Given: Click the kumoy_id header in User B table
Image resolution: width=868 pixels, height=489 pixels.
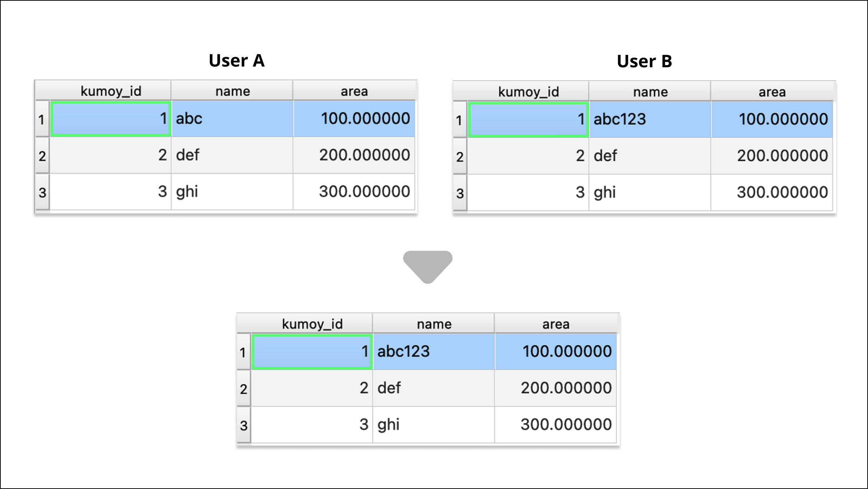Looking at the screenshot, I should point(528,92).
